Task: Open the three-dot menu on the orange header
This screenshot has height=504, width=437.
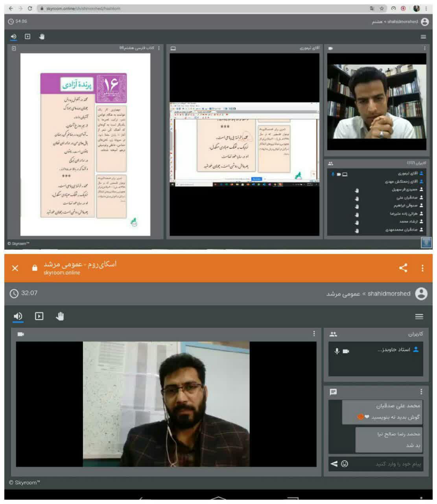Action: (422, 268)
